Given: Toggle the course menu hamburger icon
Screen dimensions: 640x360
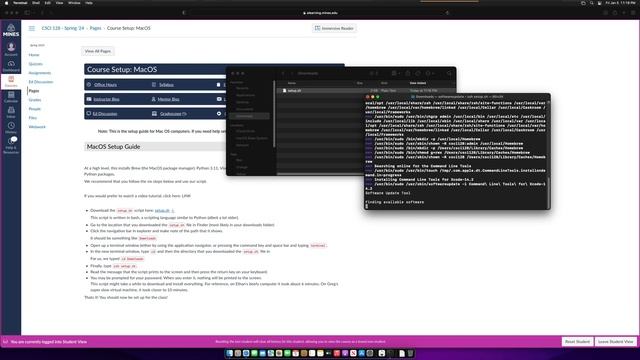Looking at the screenshot, I should click(31, 28).
